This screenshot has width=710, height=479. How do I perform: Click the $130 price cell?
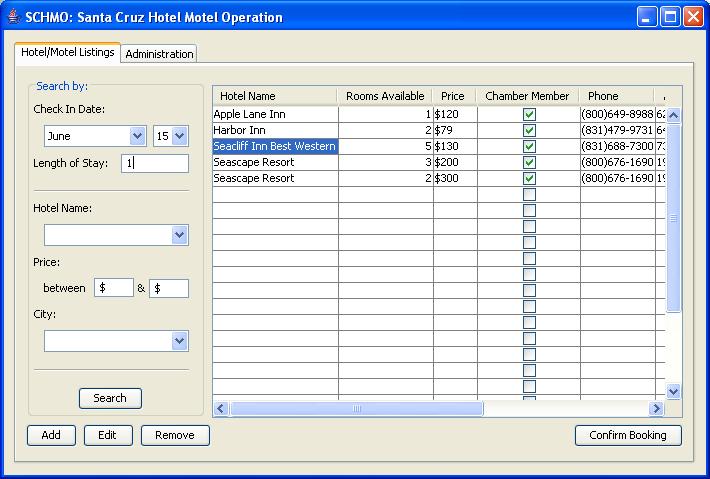455,146
